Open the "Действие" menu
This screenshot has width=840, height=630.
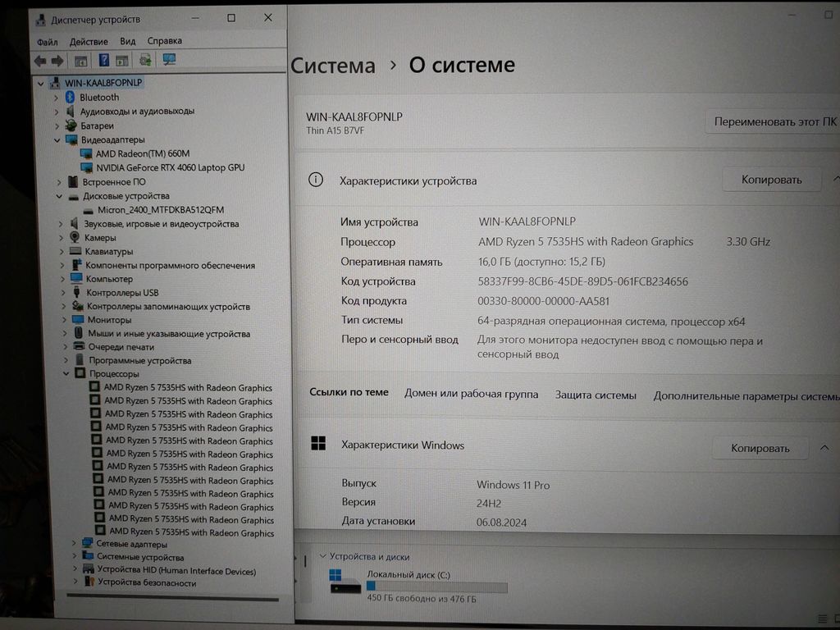point(89,41)
